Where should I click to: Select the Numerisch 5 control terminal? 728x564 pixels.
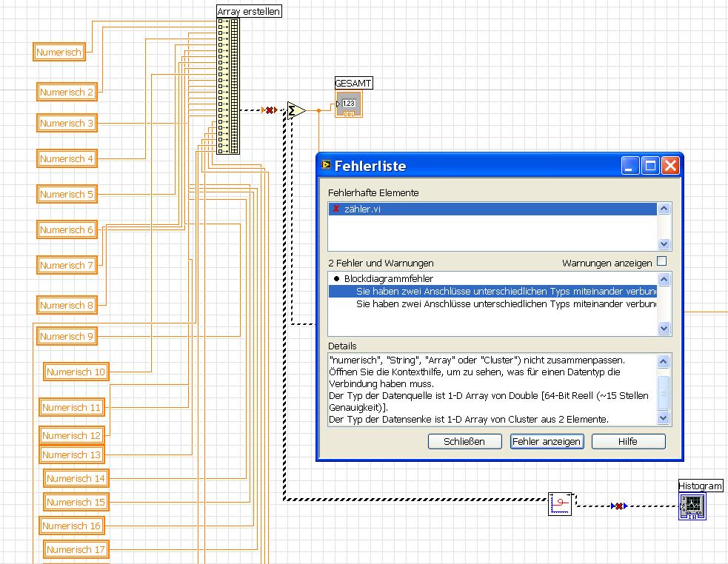(x=67, y=195)
